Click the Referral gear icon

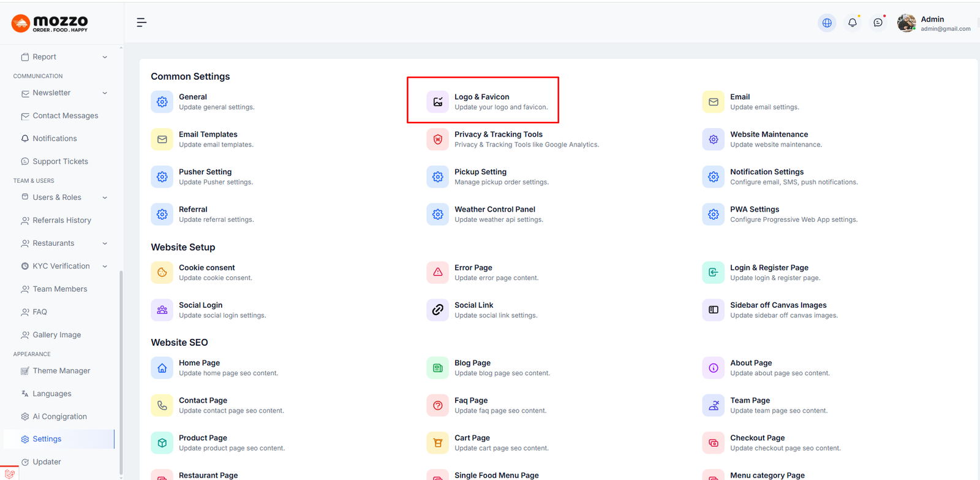click(x=162, y=214)
